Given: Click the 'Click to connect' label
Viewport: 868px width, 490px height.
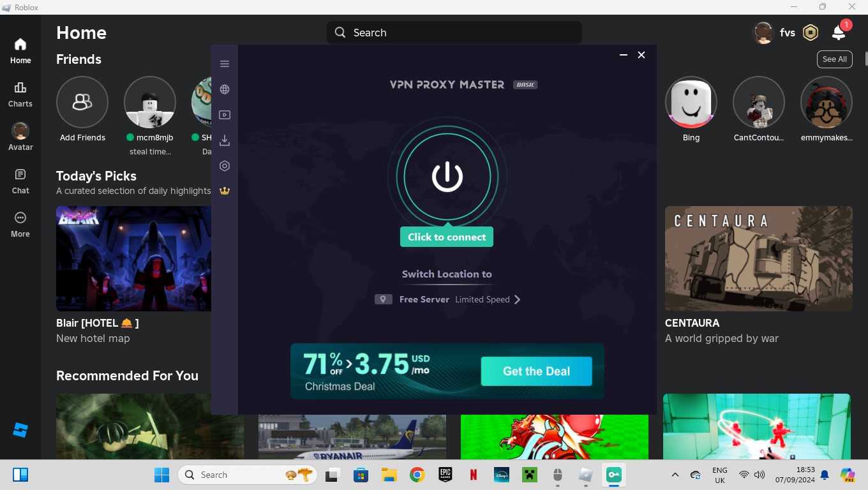Looking at the screenshot, I should (x=447, y=237).
